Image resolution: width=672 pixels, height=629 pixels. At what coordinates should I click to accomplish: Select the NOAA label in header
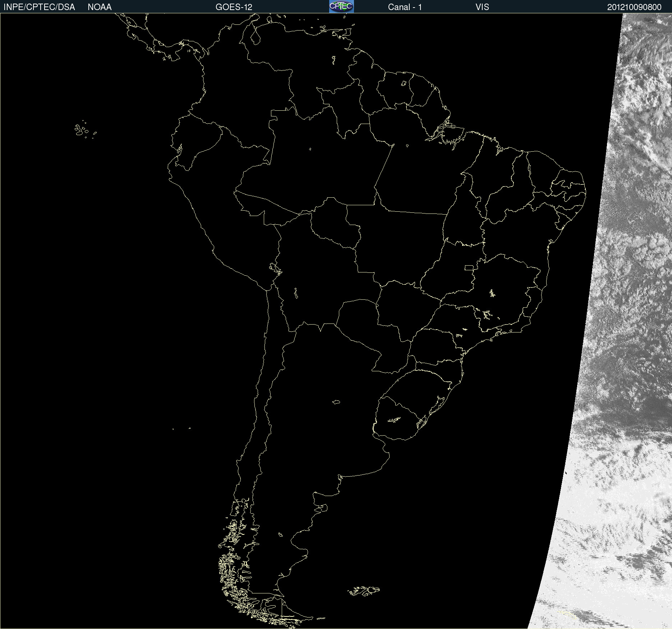click(100, 7)
